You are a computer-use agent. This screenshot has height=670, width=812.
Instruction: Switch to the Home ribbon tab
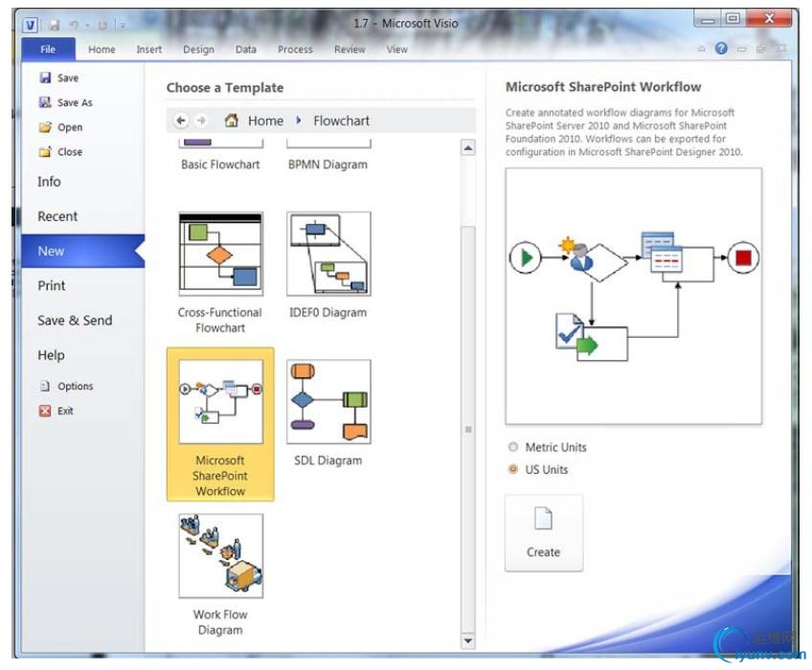[x=101, y=50]
